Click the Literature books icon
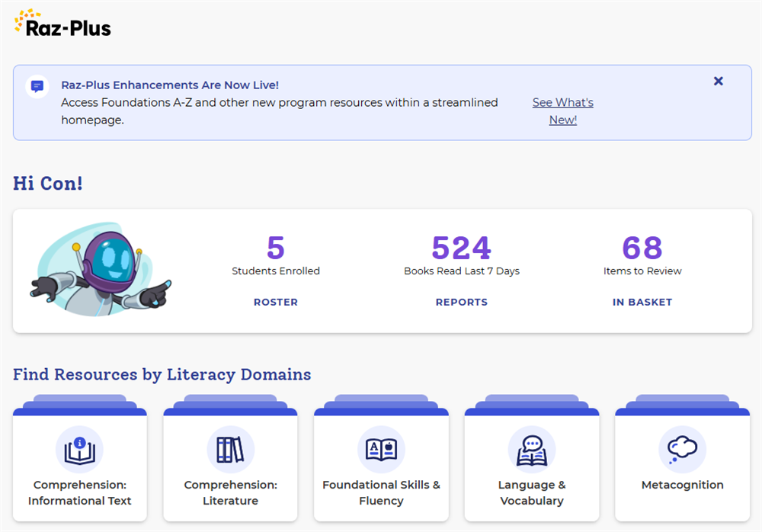This screenshot has height=532, width=762. [230, 450]
